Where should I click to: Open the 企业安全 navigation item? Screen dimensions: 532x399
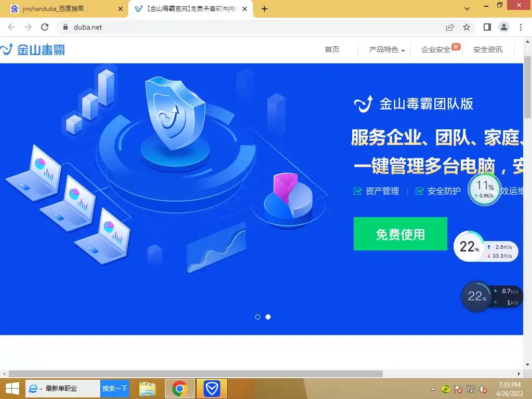pyautogui.click(x=436, y=49)
